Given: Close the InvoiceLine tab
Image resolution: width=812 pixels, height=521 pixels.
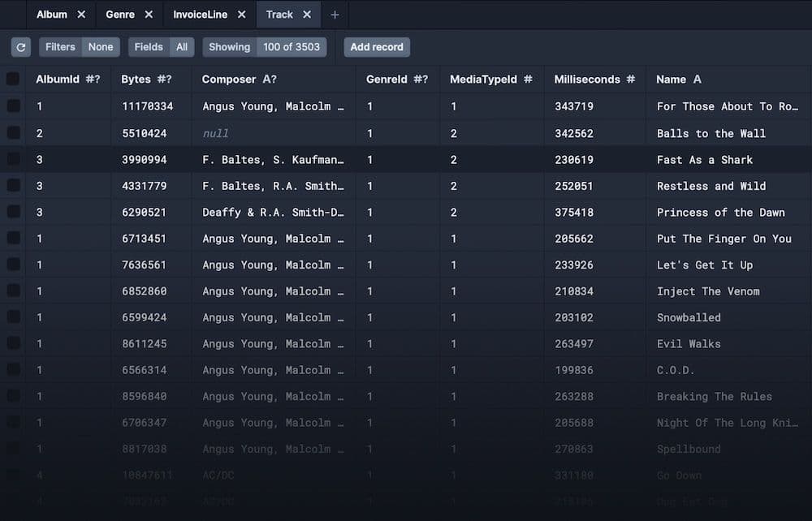Looking at the screenshot, I should point(241,15).
